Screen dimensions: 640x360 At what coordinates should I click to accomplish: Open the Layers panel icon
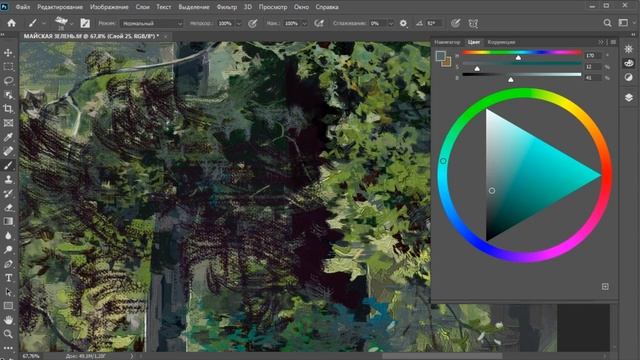coord(629,98)
